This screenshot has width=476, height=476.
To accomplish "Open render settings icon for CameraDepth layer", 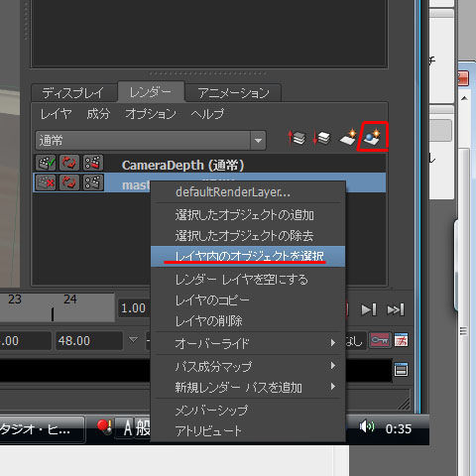I will click(93, 163).
